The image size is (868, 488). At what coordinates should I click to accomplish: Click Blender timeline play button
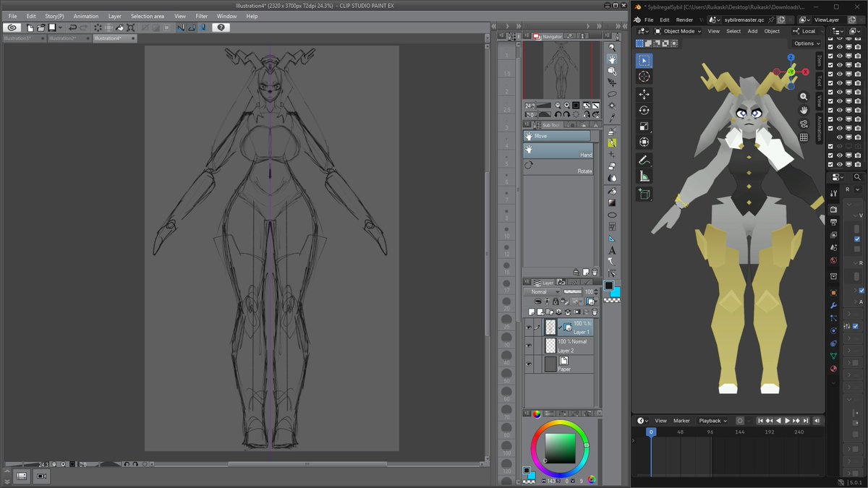click(x=787, y=421)
